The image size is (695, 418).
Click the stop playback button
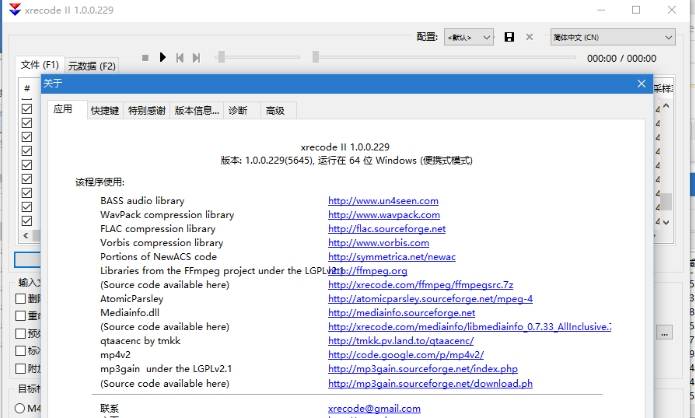[x=145, y=58]
